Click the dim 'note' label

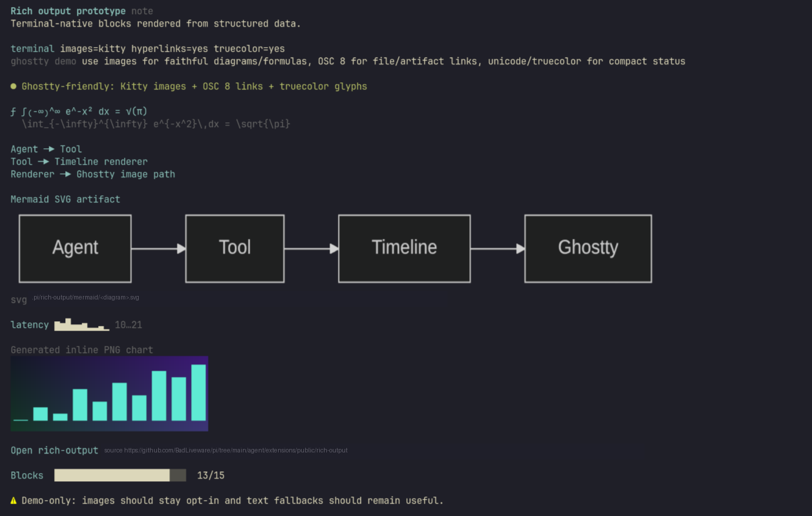coord(142,11)
